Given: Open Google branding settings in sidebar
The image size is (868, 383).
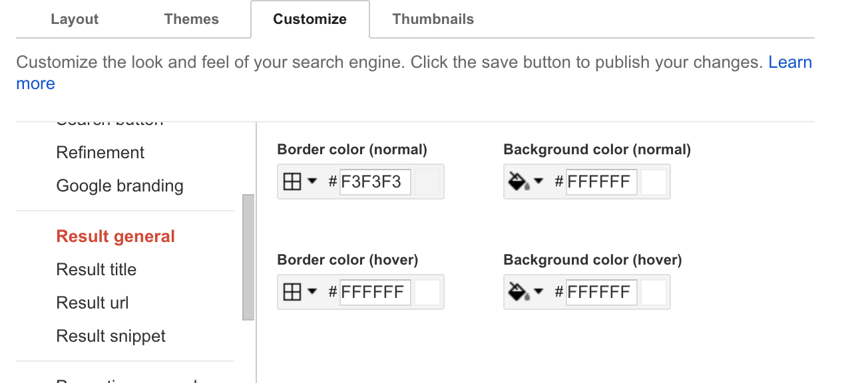Looking at the screenshot, I should click(120, 186).
